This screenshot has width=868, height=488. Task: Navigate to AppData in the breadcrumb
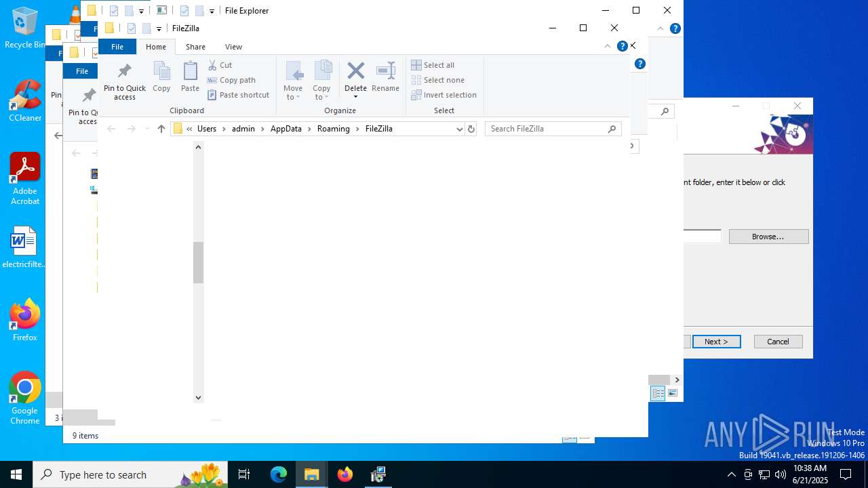click(286, 129)
